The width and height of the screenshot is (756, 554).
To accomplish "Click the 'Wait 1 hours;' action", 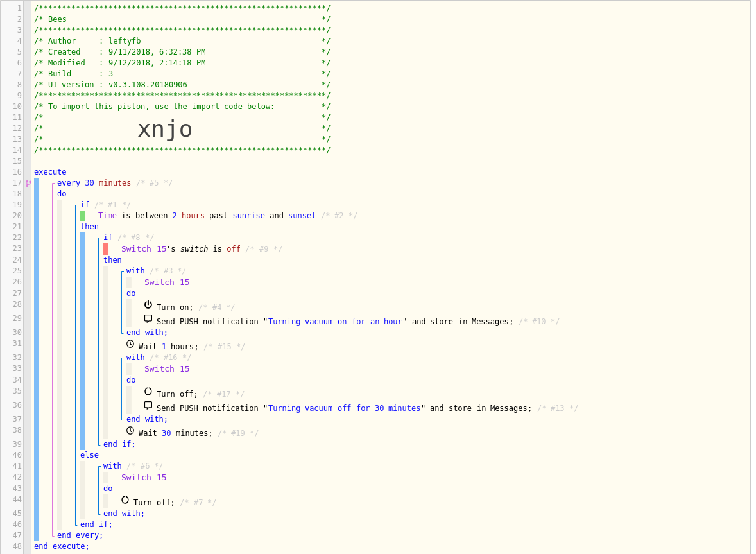I will pos(168,346).
